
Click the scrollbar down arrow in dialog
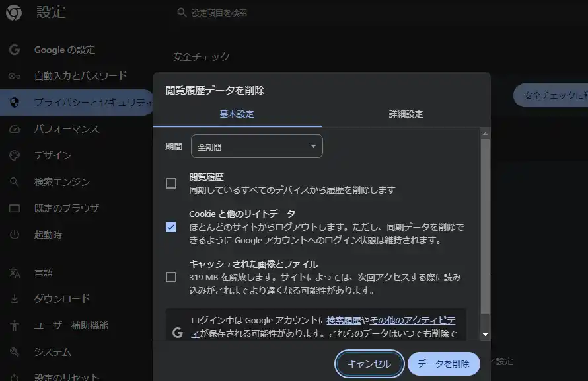(486, 335)
